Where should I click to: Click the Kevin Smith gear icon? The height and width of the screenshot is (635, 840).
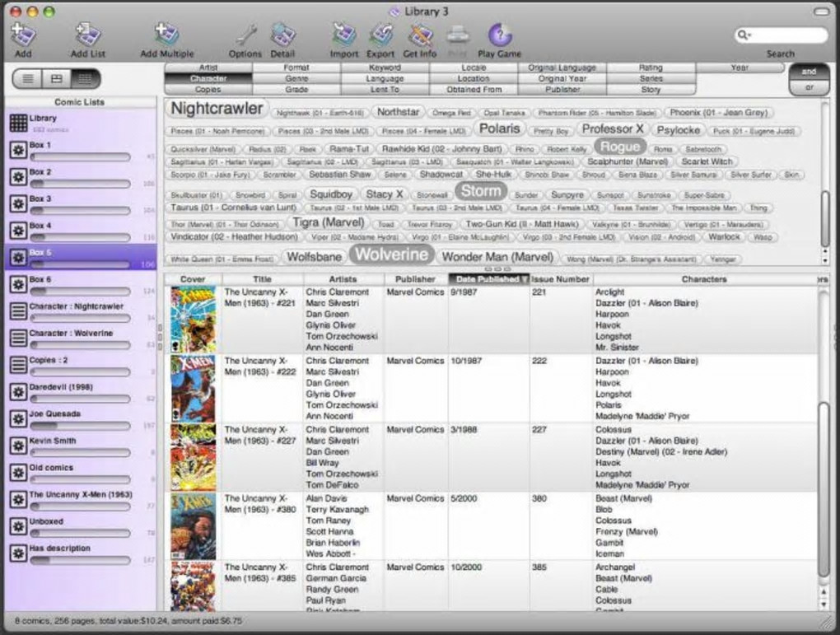pyautogui.click(x=18, y=446)
